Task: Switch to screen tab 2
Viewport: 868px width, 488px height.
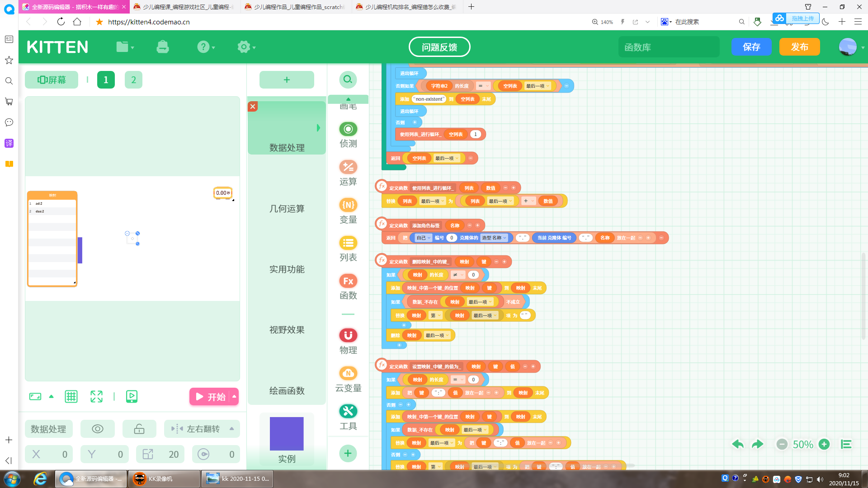Action: tap(133, 80)
